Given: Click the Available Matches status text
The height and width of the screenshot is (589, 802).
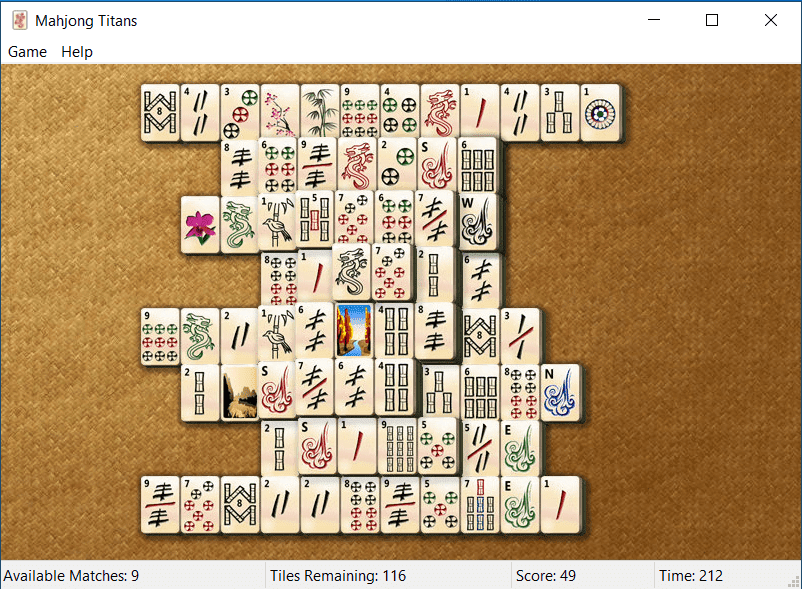Looking at the screenshot, I should pyautogui.click(x=71, y=576).
